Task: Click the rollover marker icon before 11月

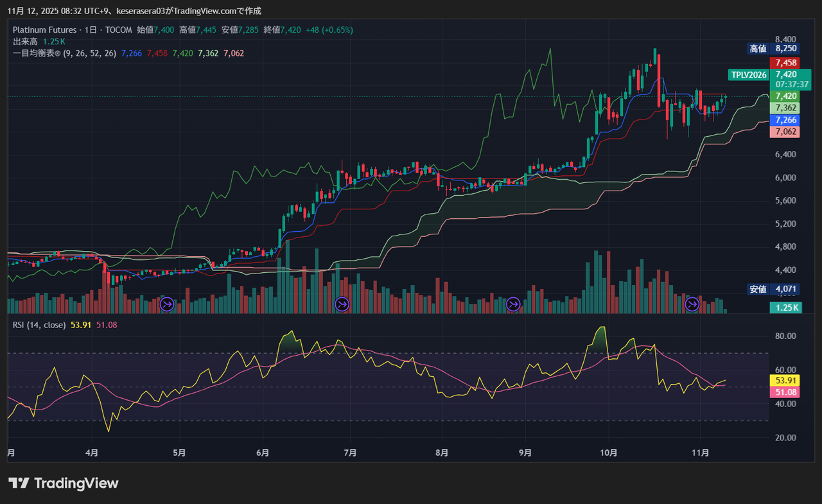Action: [x=692, y=304]
